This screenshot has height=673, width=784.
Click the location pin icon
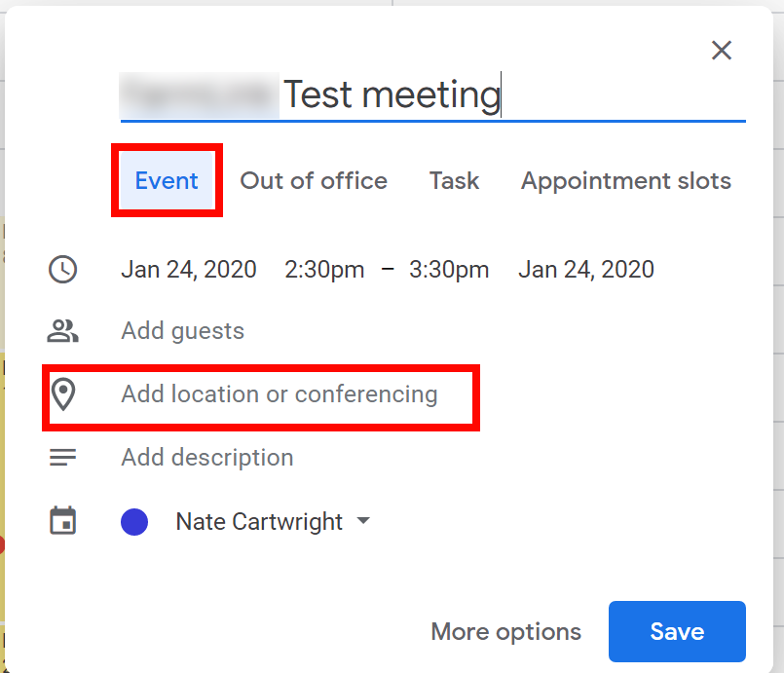coord(63,394)
